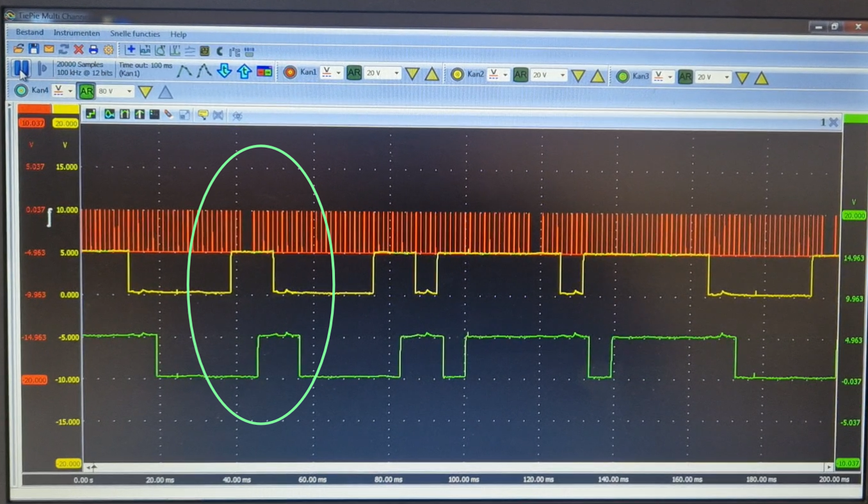Click the add-graph plus icon

(x=131, y=50)
